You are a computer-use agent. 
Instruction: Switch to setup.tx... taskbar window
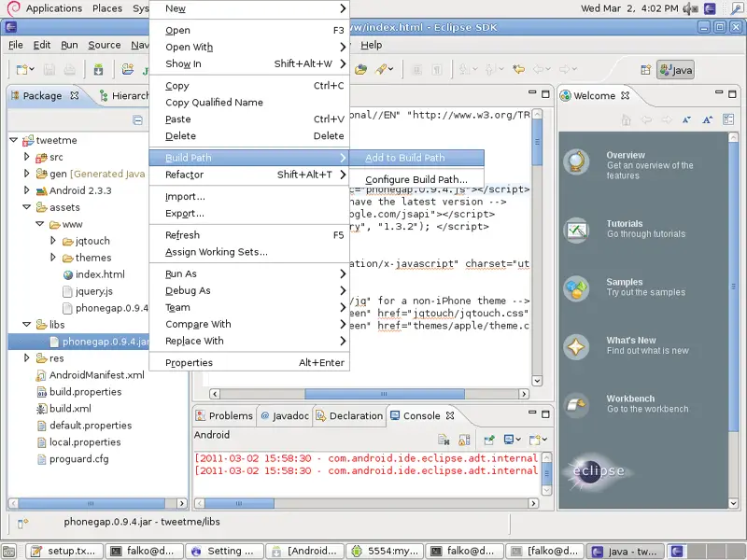64,551
